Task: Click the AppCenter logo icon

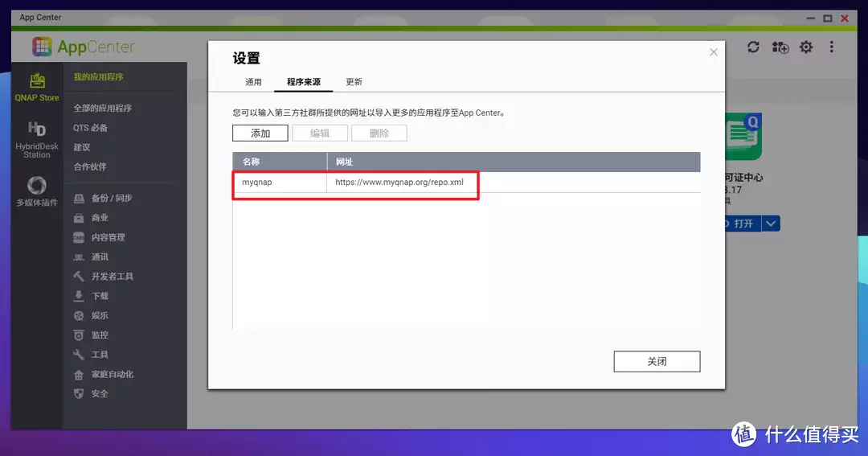Action: (x=42, y=47)
